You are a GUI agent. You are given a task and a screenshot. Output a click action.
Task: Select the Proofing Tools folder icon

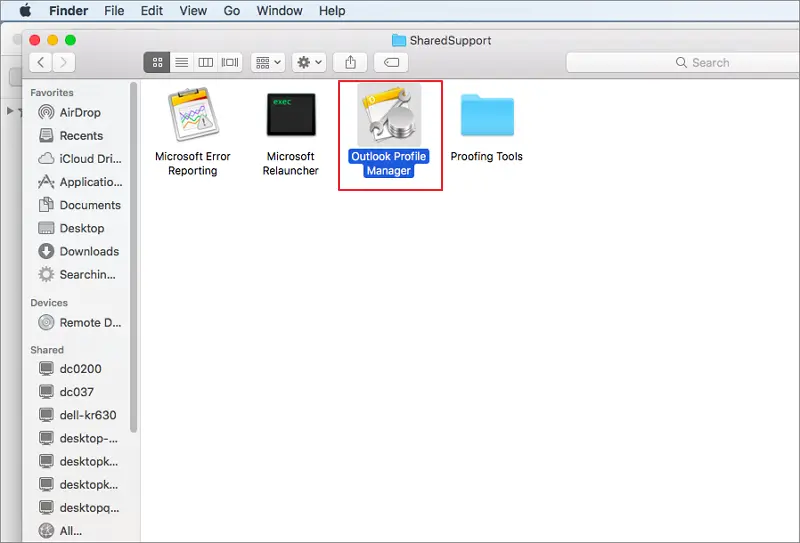point(487,115)
